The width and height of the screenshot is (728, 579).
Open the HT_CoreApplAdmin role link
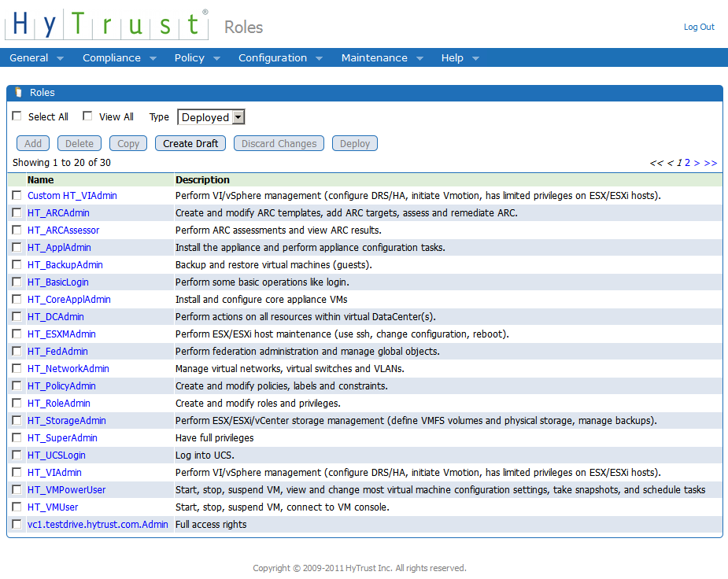coord(68,299)
